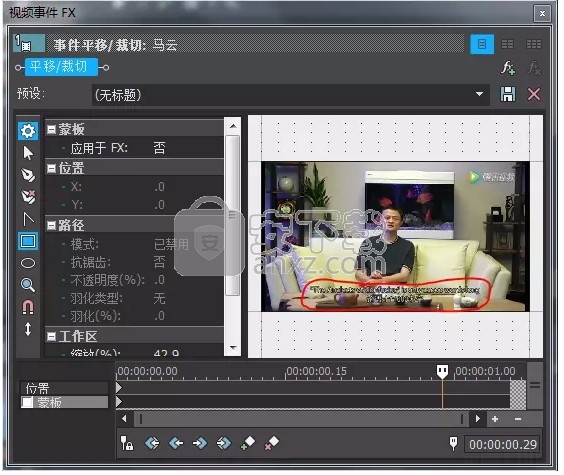The width and height of the screenshot is (564, 475).
Task: Click the event icon in header
Action: [29, 43]
